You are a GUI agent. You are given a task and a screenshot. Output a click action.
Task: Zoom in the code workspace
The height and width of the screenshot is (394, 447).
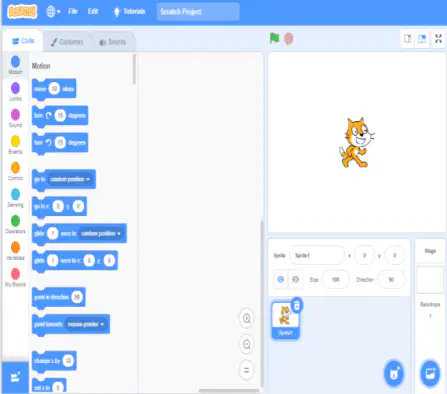coord(247,318)
